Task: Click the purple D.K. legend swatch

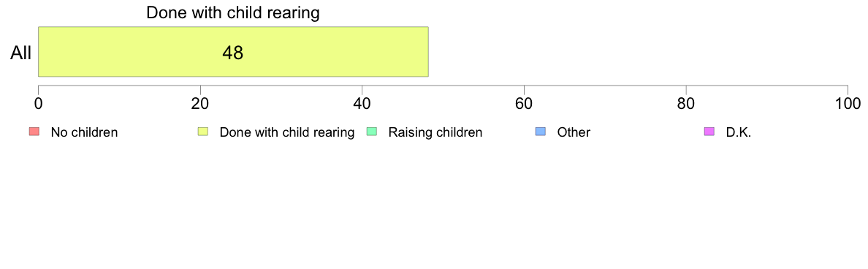Action: [x=709, y=132]
